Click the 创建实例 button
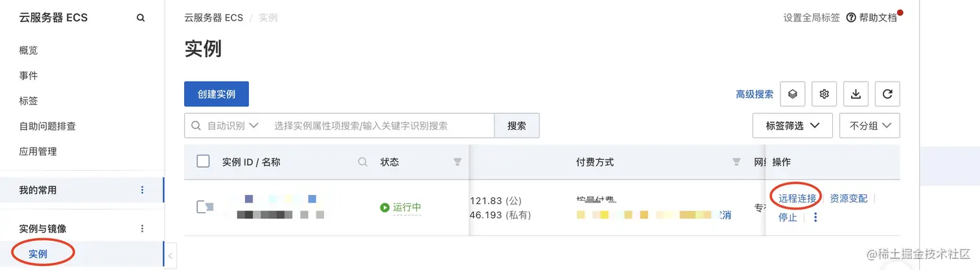 (216, 94)
